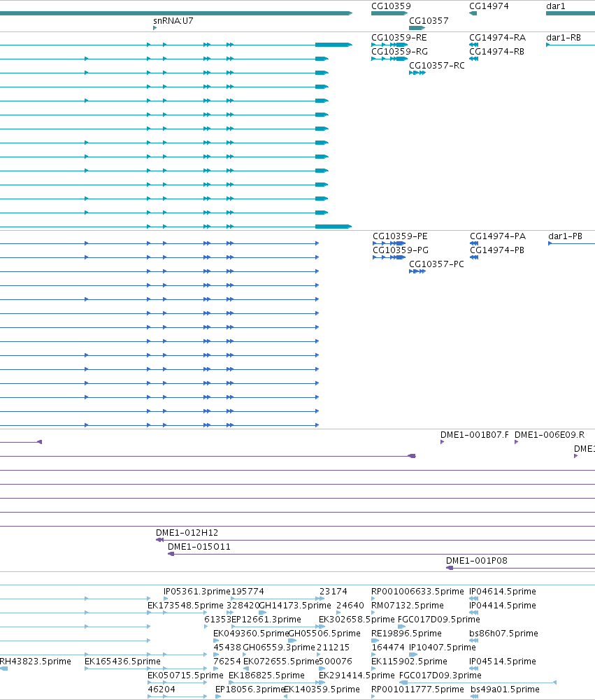The height and width of the screenshot is (700, 595).
Task: Click the DME1-015O11 end arrow glyph
Action: click(x=171, y=554)
